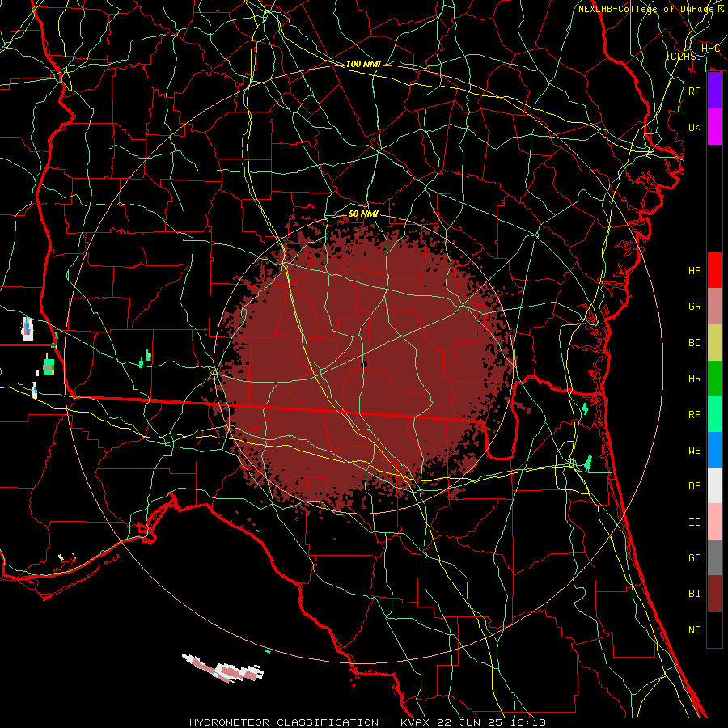Click the HA red legend swatch
Screen dimensions: 728x728
714,270
